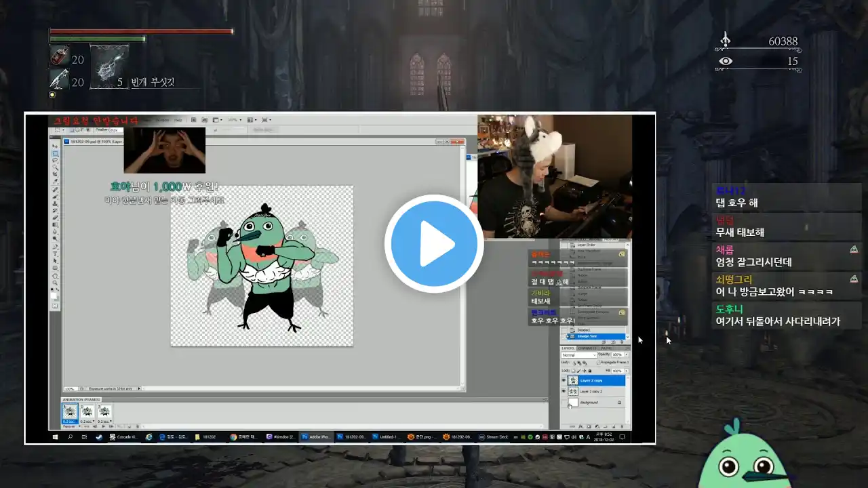The image size is (868, 488).
Task: Click the foreground color swatch in toolbar
Action: (x=54, y=296)
